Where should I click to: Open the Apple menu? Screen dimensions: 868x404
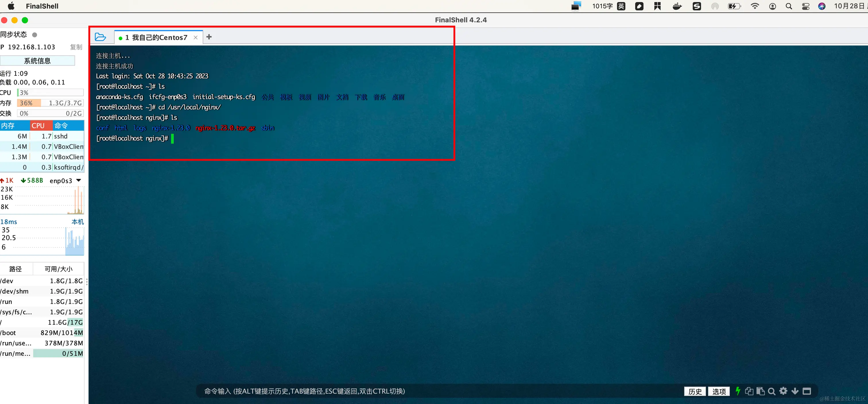tap(11, 6)
